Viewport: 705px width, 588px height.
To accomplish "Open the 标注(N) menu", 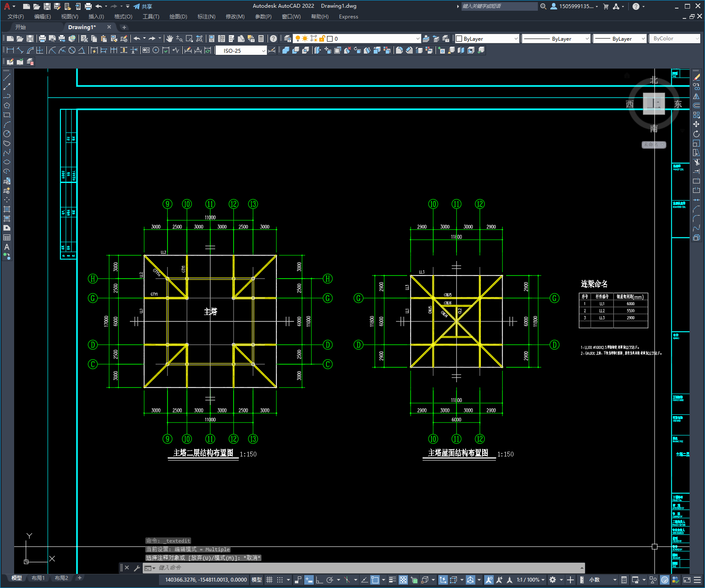I will coord(206,17).
